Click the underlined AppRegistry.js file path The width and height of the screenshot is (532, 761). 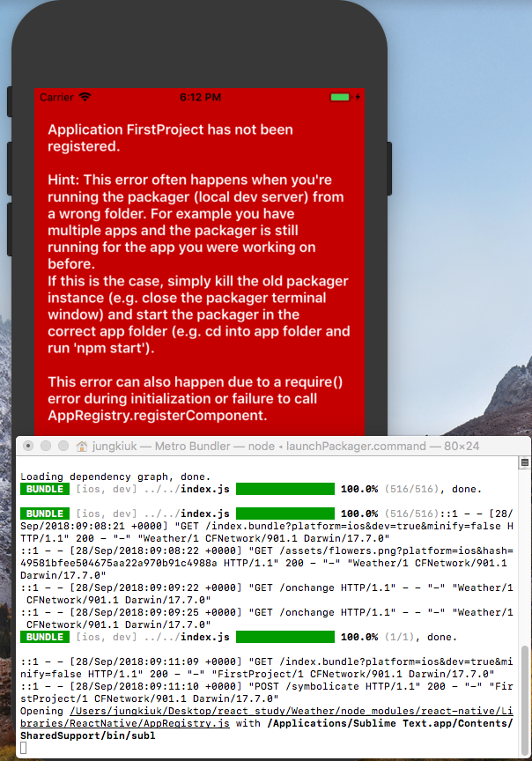coord(267,717)
